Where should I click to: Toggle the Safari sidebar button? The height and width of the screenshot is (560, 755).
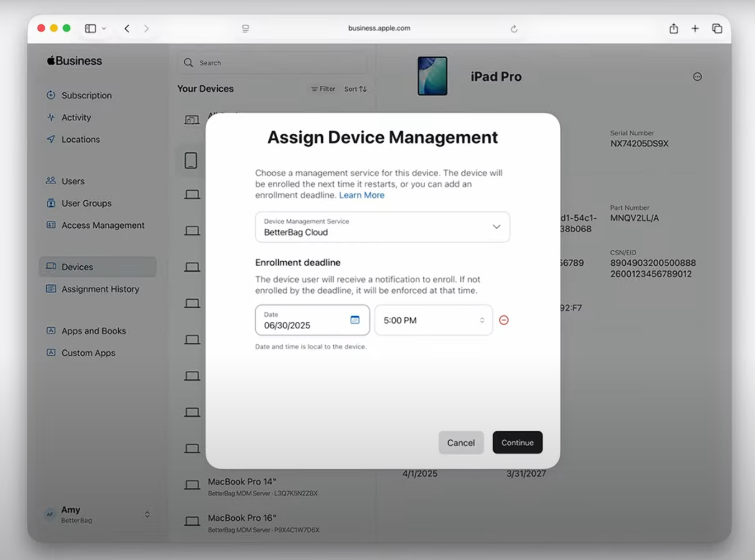[x=90, y=28]
